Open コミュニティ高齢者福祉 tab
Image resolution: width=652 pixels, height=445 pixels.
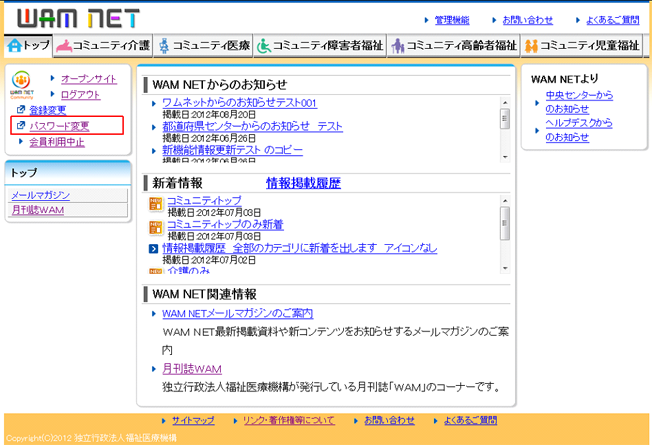click(x=453, y=45)
